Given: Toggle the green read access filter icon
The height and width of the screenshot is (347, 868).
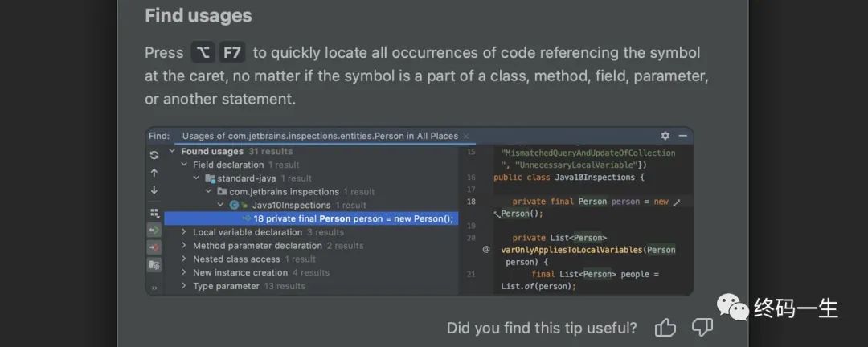Looking at the screenshot, I should point(154,230).
